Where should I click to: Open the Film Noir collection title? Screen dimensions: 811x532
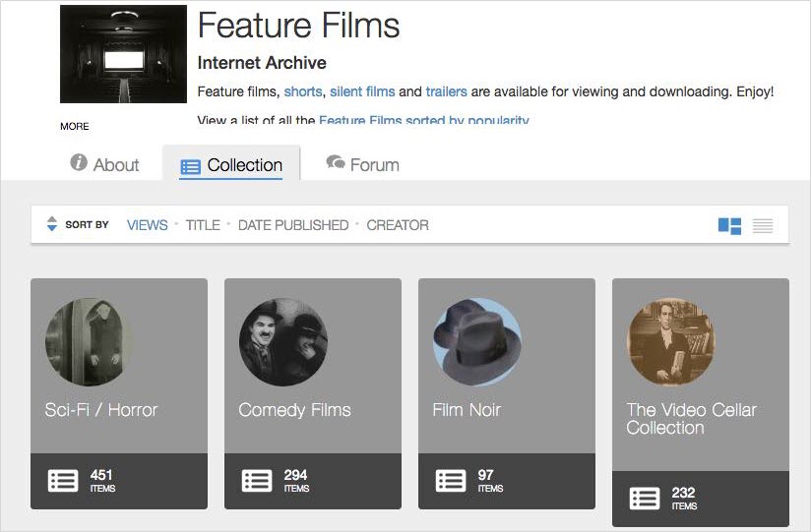tap(467, 409)
